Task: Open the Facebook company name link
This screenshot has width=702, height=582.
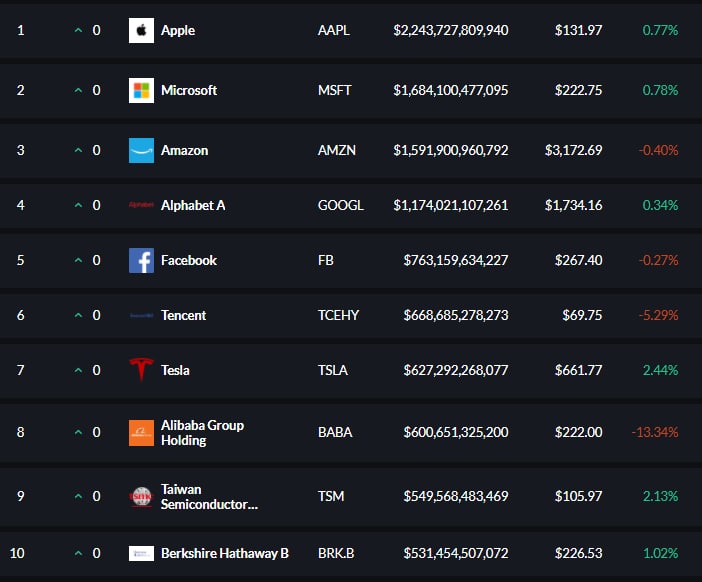Action: click(189, 261)
